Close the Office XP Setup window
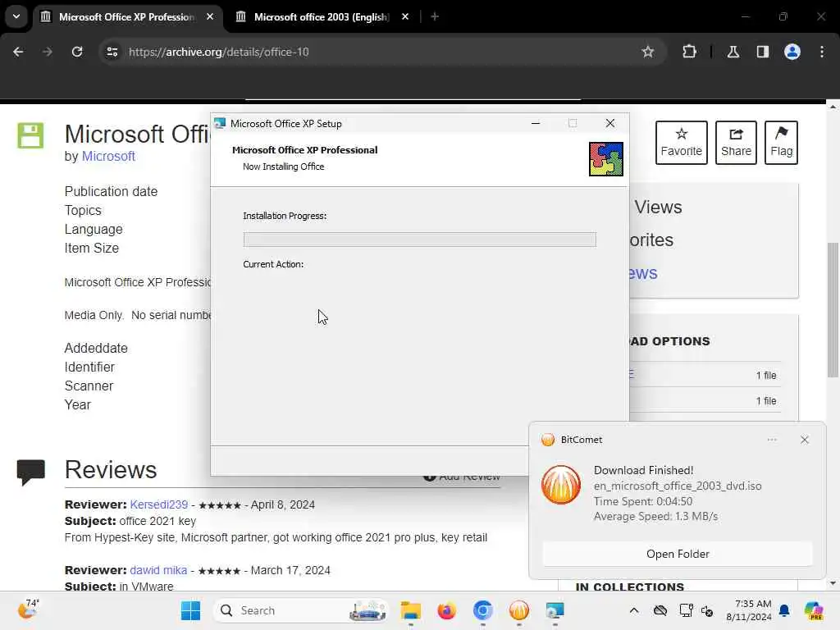Viewport: 840px width, 630px height. point(609,123)
